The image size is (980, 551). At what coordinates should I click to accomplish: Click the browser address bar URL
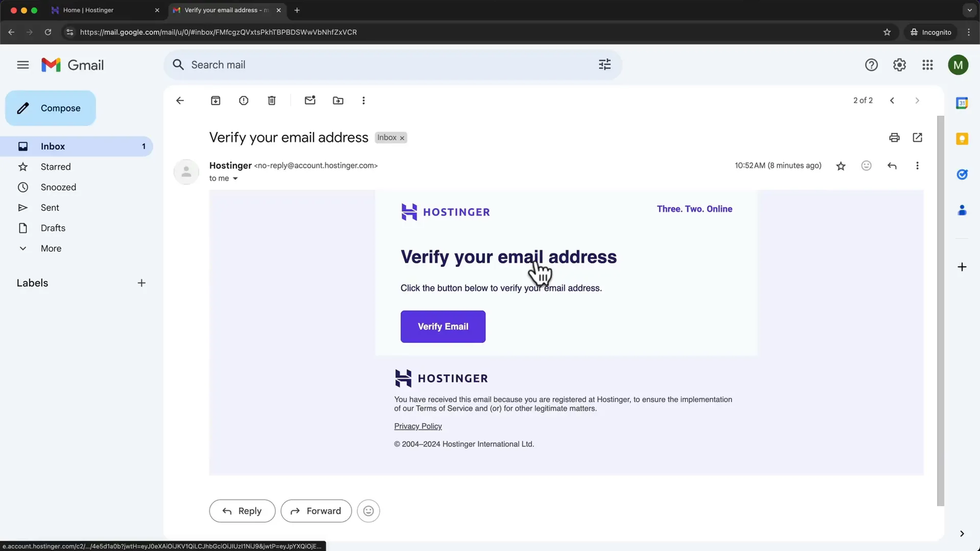click(x=218, y=32)
